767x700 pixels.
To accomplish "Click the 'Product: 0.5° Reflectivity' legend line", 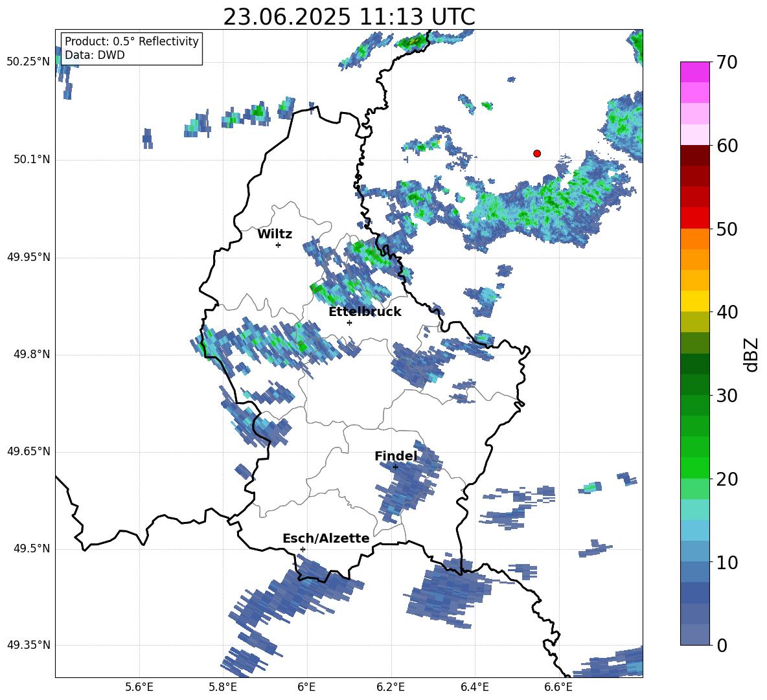I will click(x=132, y=41).
